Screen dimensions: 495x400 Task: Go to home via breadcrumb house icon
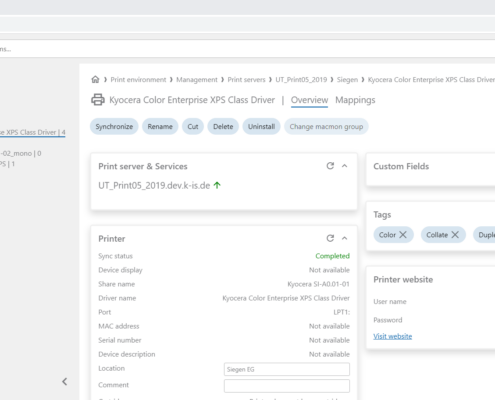[95, 80]
